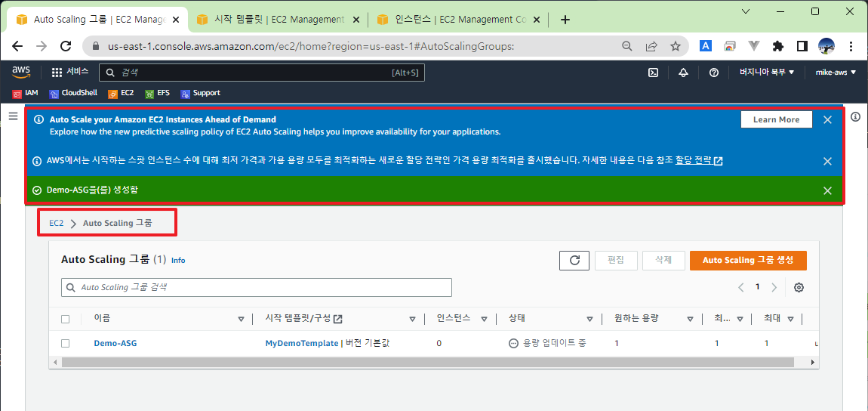Click the AWS console search box

[262, 73]
